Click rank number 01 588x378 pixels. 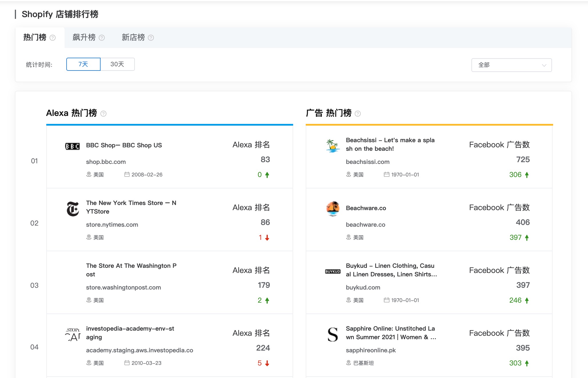pyautogui.click(x=34, y=161)
